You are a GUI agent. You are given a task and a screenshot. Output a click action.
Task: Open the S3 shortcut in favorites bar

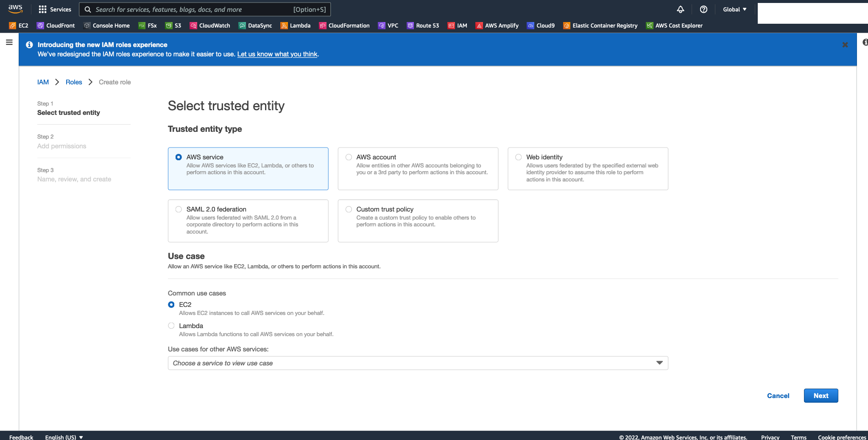[173, 25]
